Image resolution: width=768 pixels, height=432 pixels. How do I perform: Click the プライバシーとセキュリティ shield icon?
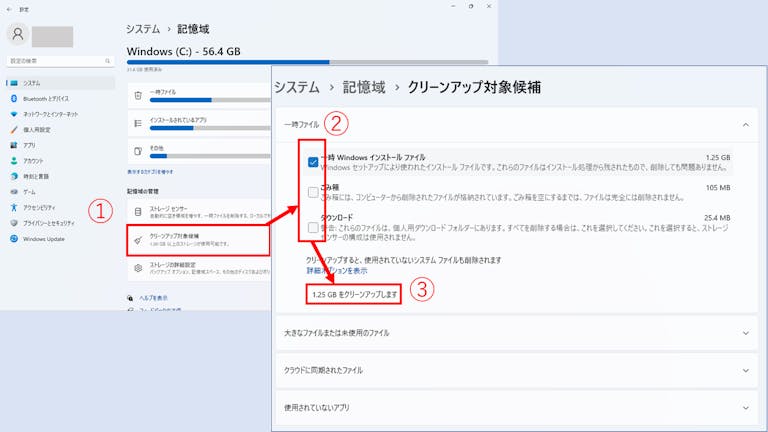click(x=14, y=223)
